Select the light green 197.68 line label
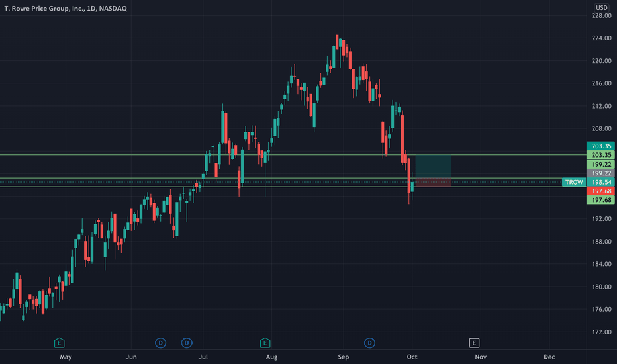 (600, 200)
